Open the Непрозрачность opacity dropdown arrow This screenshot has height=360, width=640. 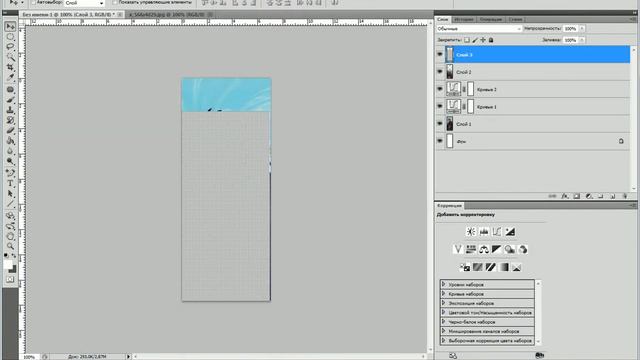[x=582, y=29]
